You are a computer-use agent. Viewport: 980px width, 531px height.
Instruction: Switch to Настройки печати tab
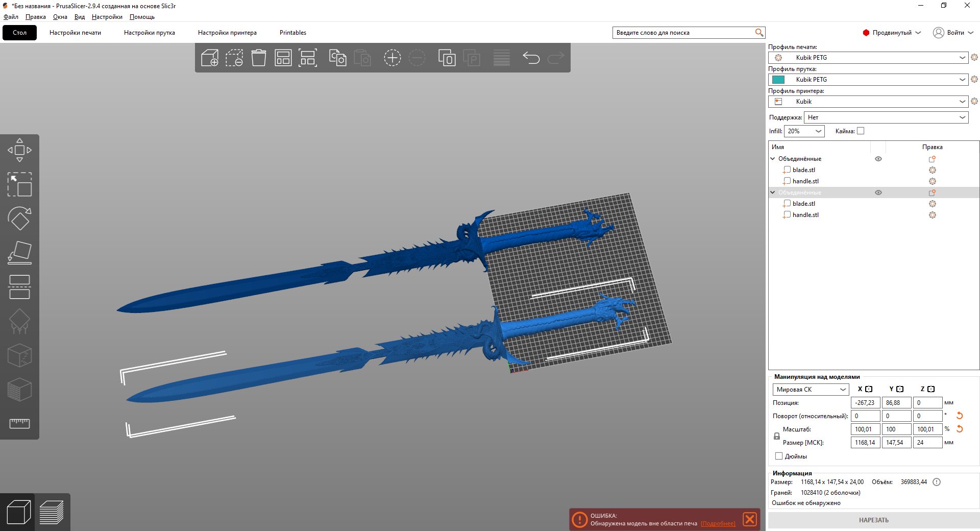tap(75, 33)
